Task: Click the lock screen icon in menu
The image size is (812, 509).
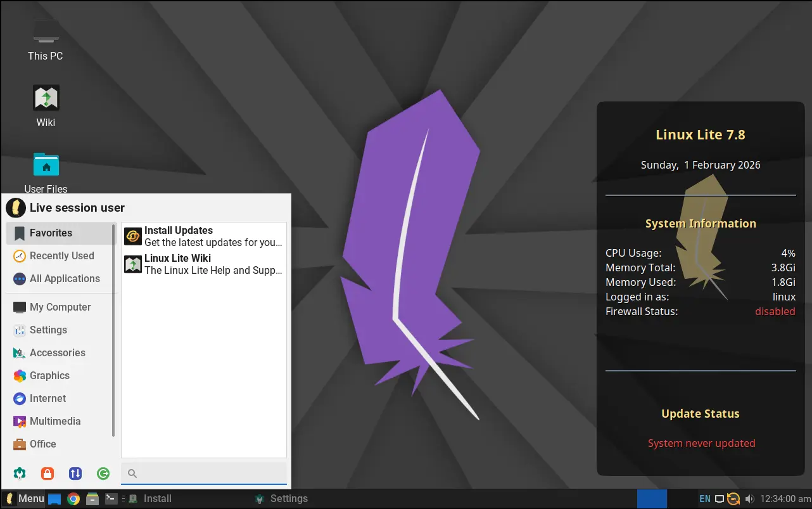Action: coord(48,473)
